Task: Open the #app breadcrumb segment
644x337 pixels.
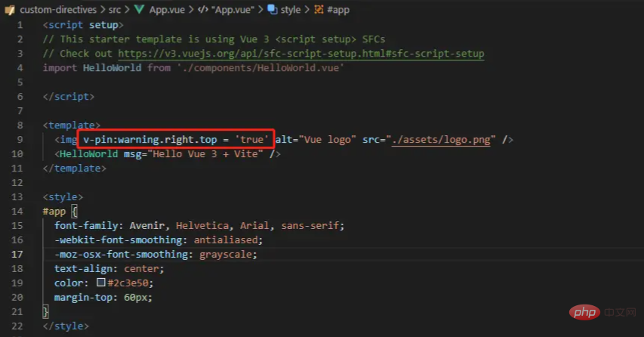Action: pyautogui.click(x=338, y=10)
